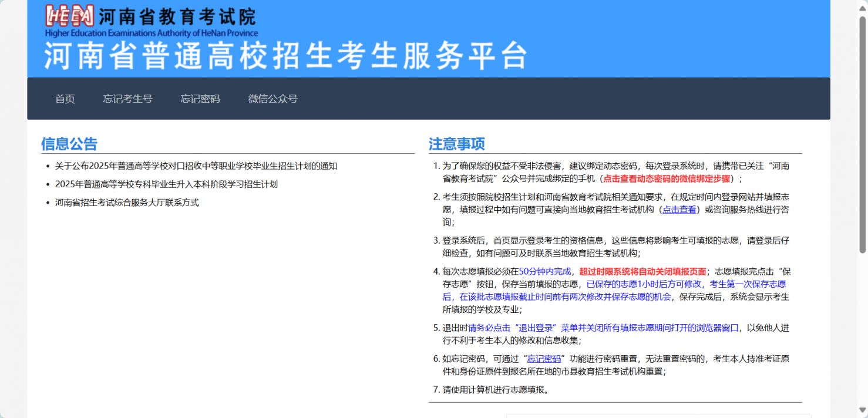Click the header text 河南省教育考试院

[177, 17]
